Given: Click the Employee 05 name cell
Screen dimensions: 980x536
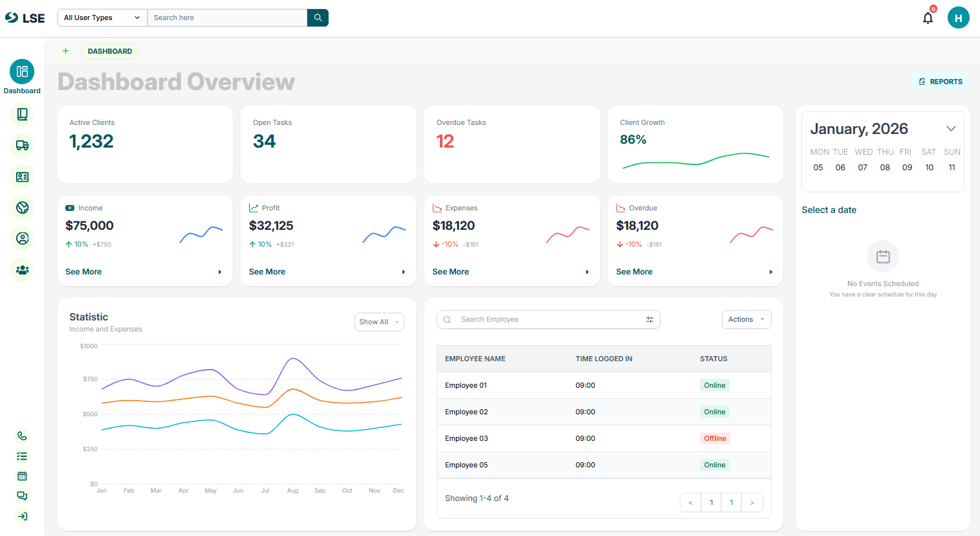Looking at the screenshot, I should [466, 465].
